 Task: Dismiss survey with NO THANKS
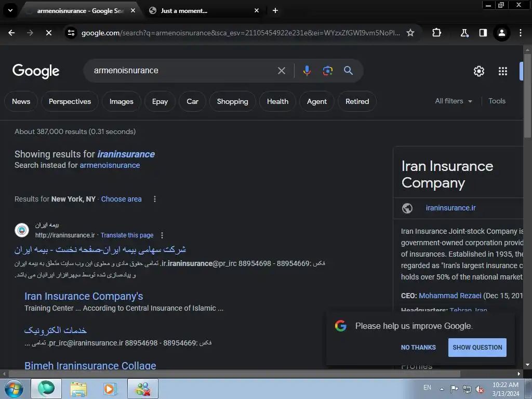[418, 348]
